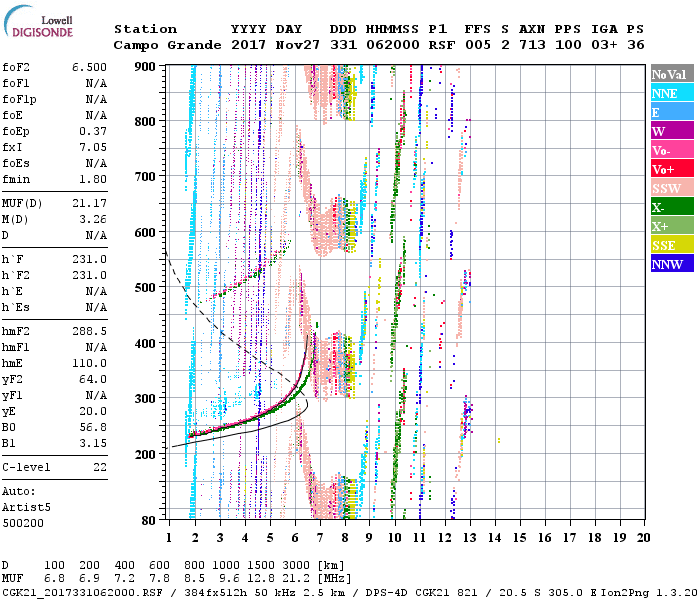This screenshot has height=600, width=700.
Task: Click the SSE yellow legend swatch
Action: coord(669,245)
